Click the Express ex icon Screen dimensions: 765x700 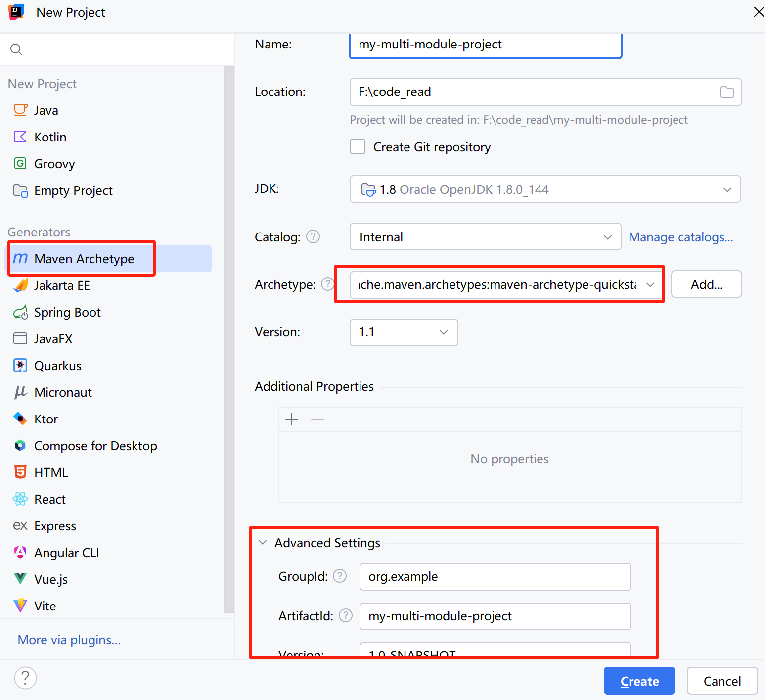(x=20, y=526)
